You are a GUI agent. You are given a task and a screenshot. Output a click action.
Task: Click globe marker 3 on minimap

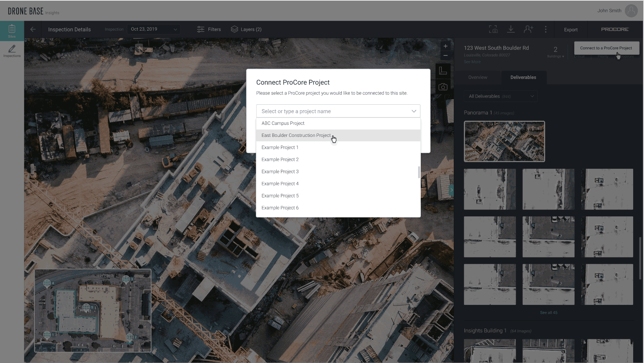(126, 279)
